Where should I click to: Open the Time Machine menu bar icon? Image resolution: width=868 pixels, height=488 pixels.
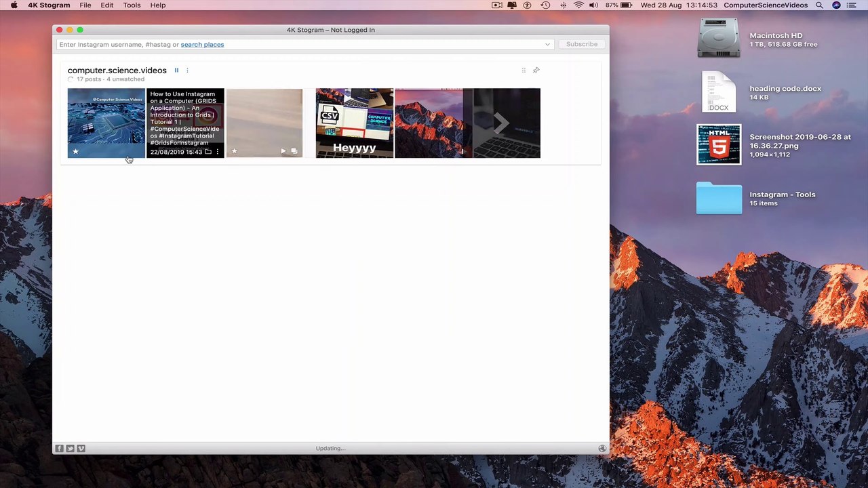point(545,5)
